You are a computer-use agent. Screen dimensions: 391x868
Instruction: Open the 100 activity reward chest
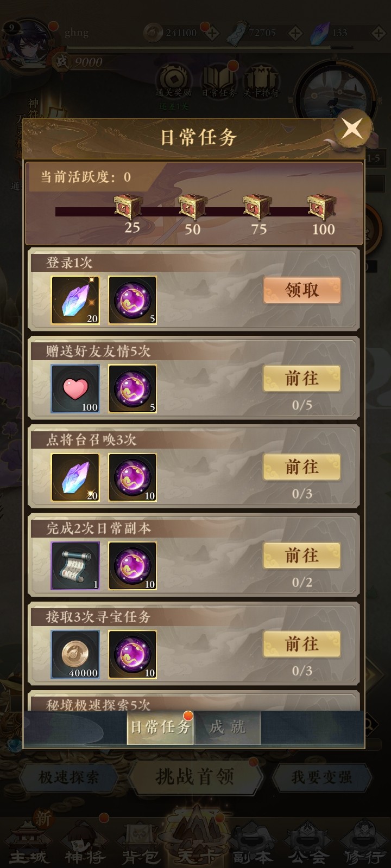(321, 207)
